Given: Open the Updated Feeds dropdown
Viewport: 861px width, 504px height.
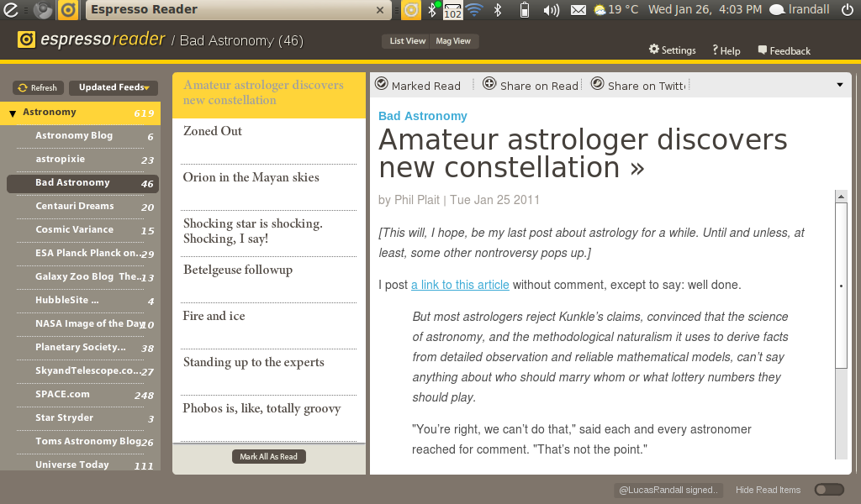Looking at the screenshot, I should coord(114,87).
